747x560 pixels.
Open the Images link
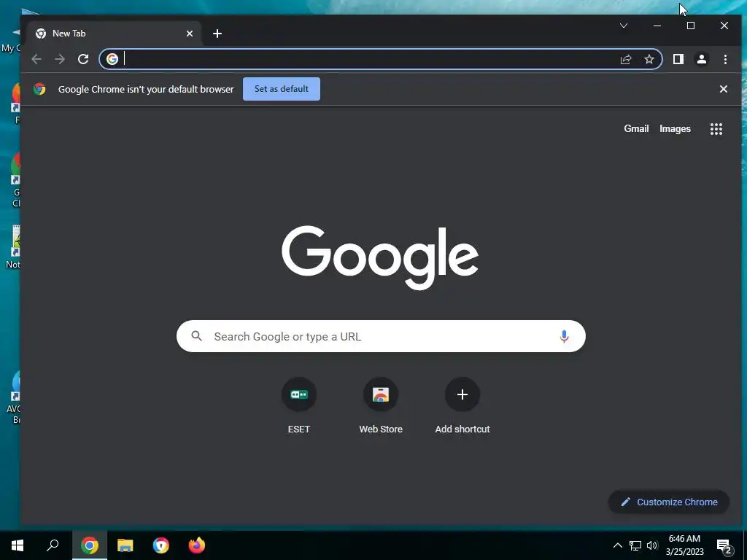click(x=675, y=128)
